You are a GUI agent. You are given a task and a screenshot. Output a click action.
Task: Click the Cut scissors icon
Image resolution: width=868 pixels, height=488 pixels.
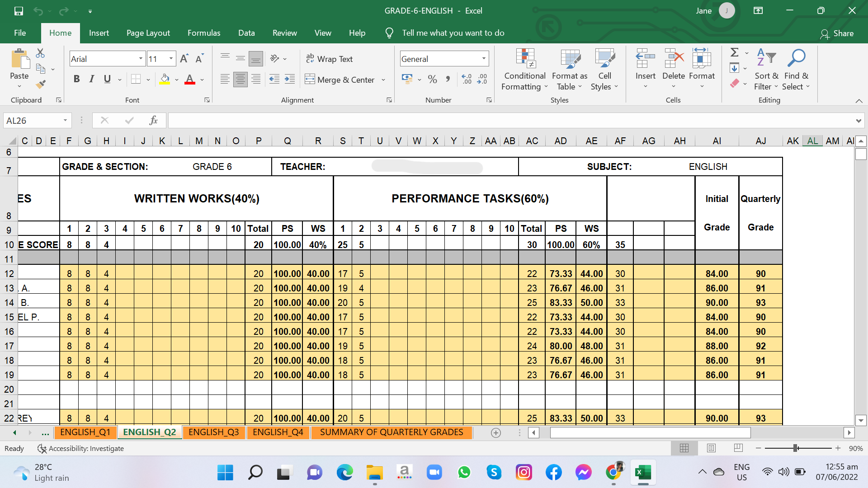tap(40, 53)
